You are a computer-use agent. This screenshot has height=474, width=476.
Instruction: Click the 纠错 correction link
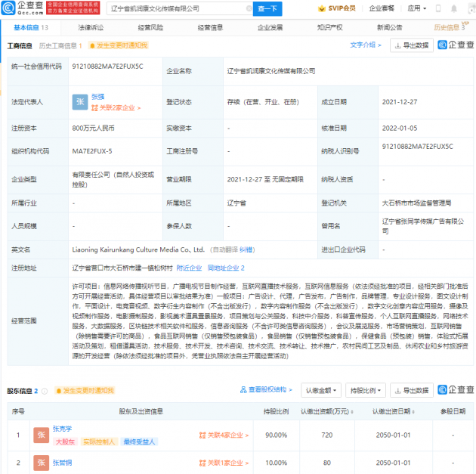coord(246,250)
